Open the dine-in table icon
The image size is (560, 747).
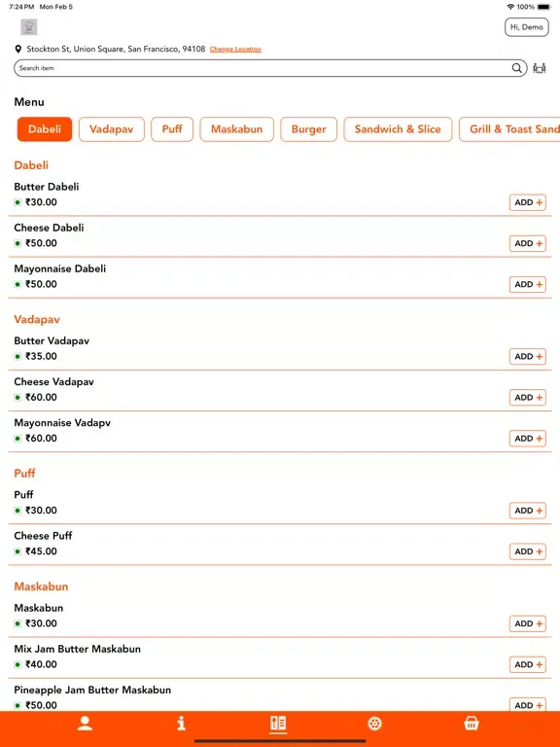pyautogui.click(x=539, y=68)
